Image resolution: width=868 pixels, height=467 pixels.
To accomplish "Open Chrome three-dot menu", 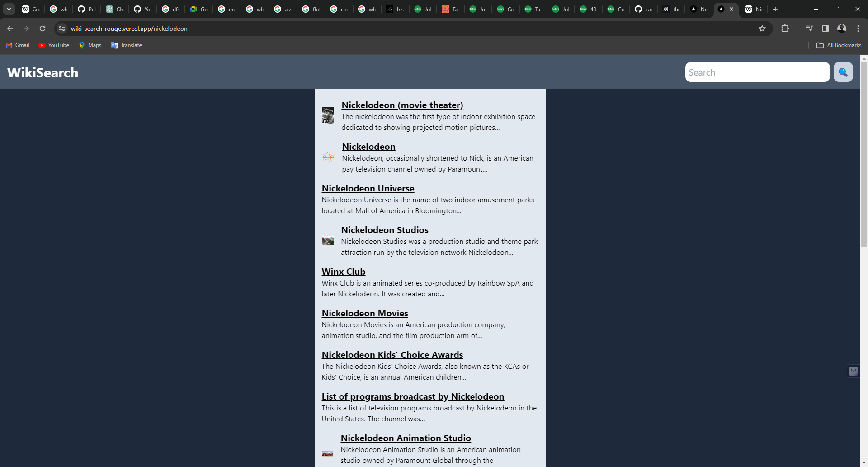I will pos(858,29).
